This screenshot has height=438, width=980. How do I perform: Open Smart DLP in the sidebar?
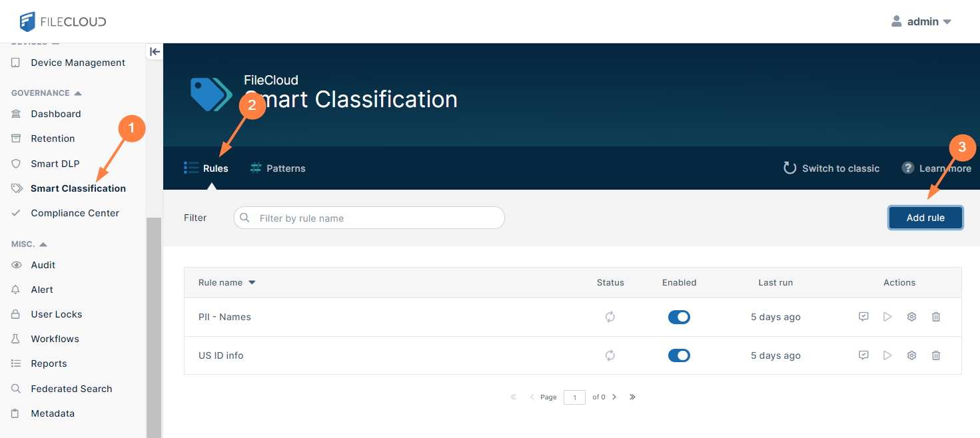[x=55, y=164]
